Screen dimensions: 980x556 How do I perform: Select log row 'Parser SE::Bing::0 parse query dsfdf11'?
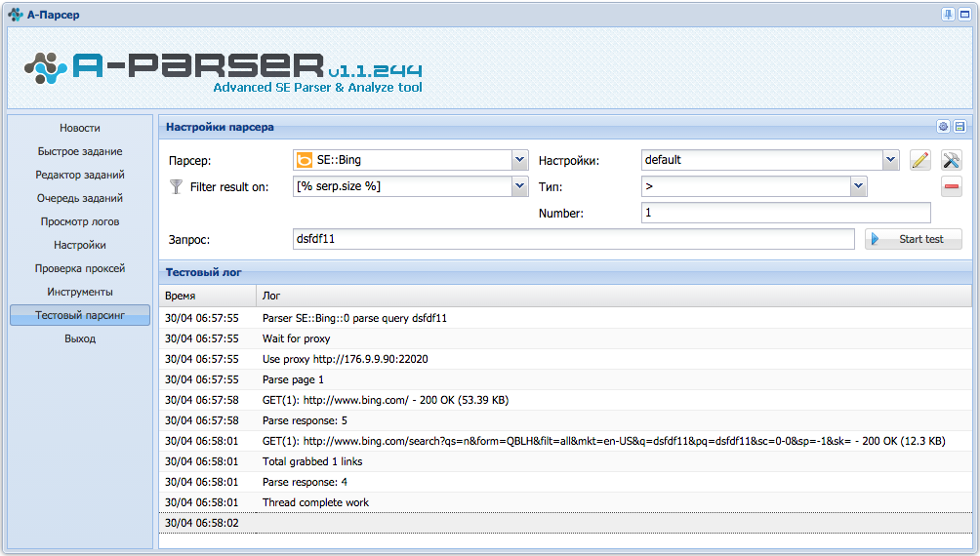(565, 318)
